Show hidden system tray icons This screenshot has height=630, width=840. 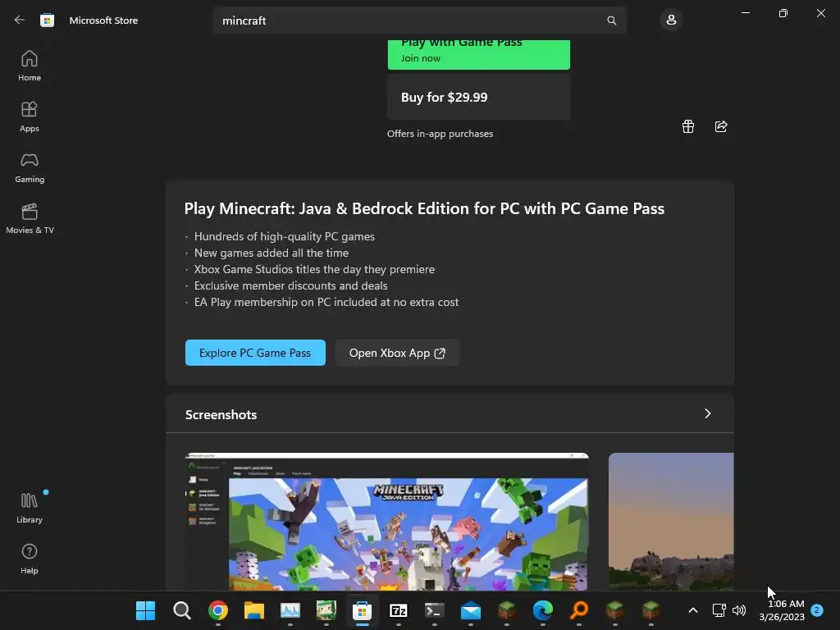click(x=692, y=610)
